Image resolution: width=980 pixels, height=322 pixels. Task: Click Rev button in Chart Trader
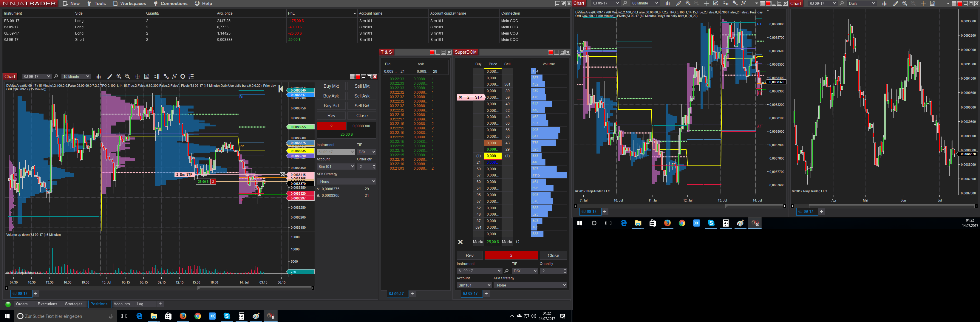(x=331, y=116)
